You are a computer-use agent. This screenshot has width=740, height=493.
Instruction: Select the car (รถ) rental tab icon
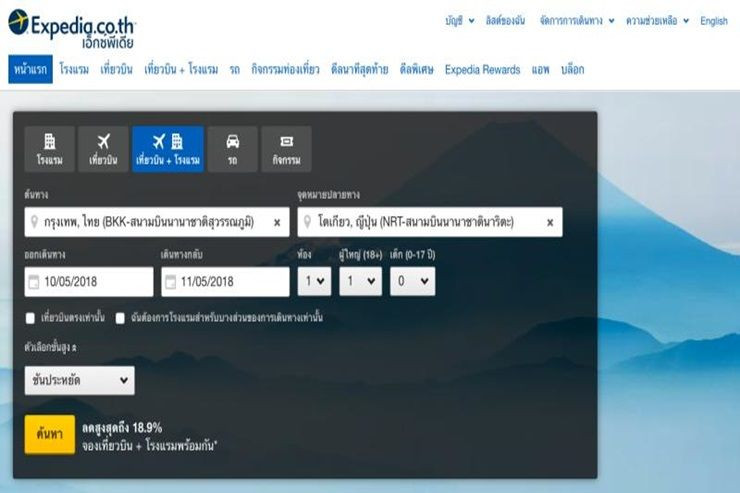tap(232, 142)
